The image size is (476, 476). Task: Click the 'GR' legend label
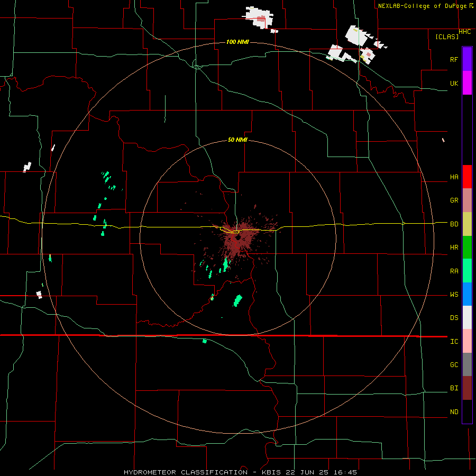point(454,200)
